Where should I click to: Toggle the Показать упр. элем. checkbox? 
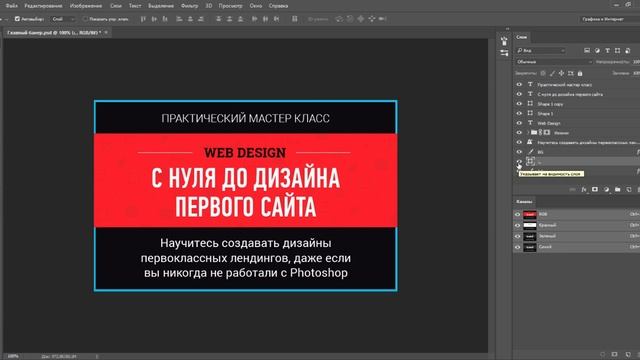tap(85, 19)
